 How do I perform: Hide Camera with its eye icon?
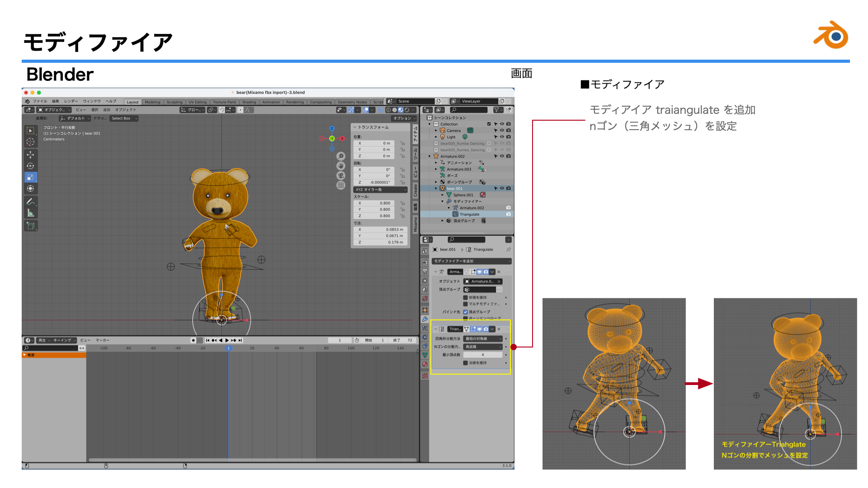click(502, 130)
